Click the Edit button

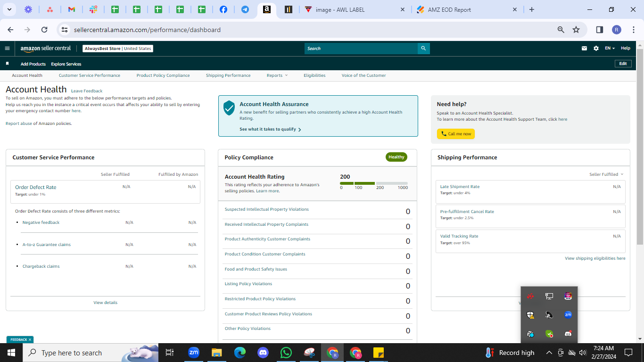623,64
